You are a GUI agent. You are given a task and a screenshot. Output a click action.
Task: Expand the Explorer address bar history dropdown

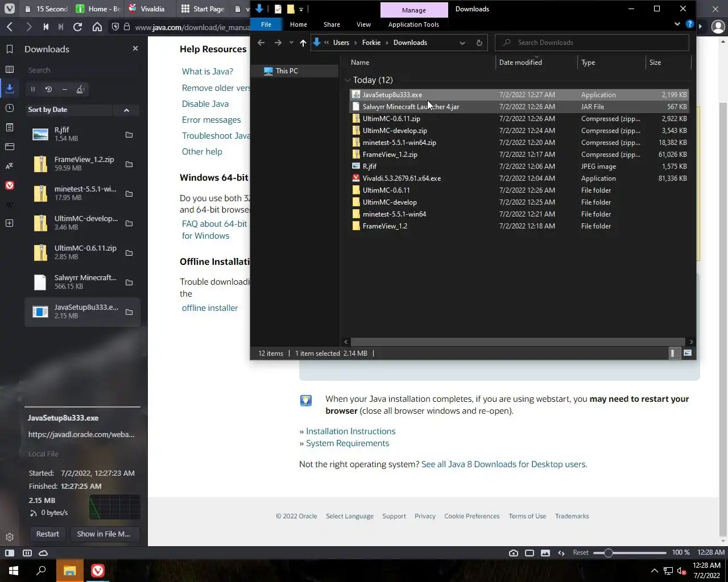click(462, 43)
